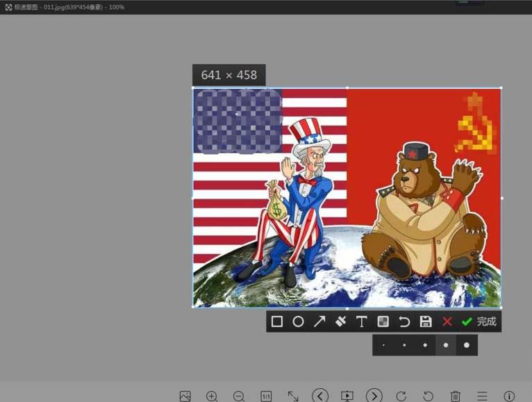Save the screenshot to file
Screen dimensions: 532x402
click(426, 321)
